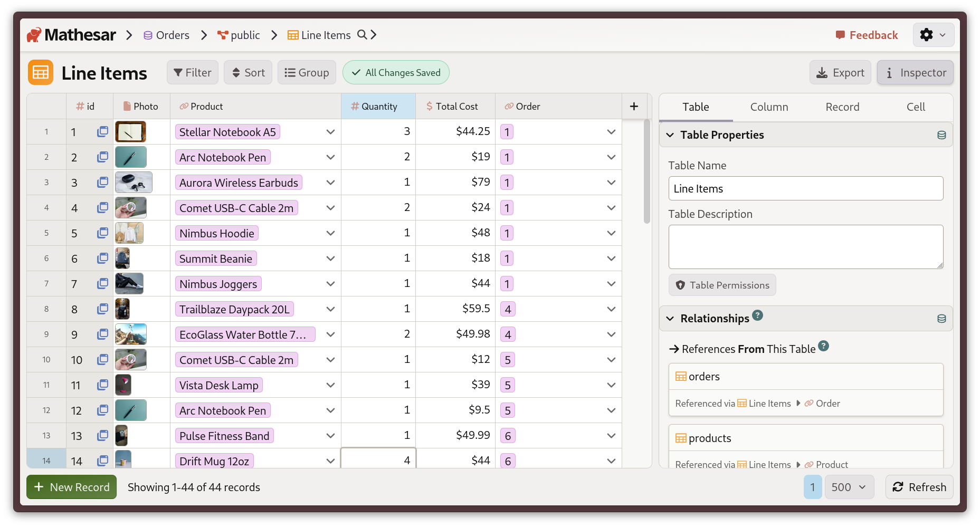Collapse the Table Properties section

coord(670,135)
